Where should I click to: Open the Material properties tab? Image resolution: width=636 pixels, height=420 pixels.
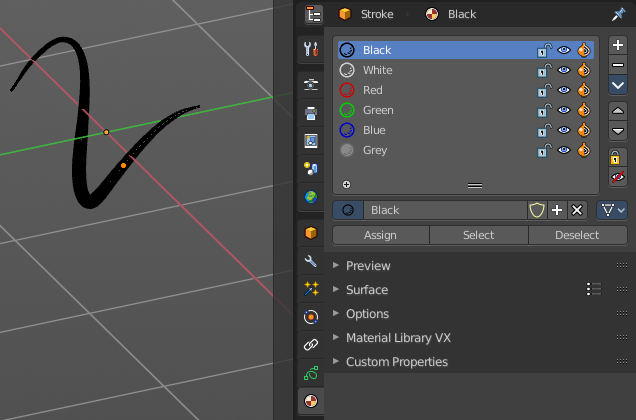pyautogui.click(x=311, y=401)
